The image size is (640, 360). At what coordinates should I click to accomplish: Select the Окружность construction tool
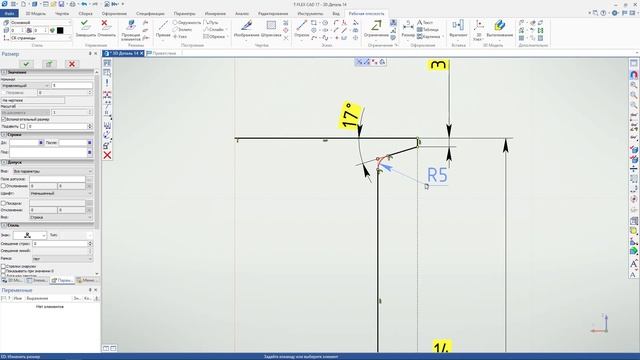pyautogui.click(x=187, y=22)
